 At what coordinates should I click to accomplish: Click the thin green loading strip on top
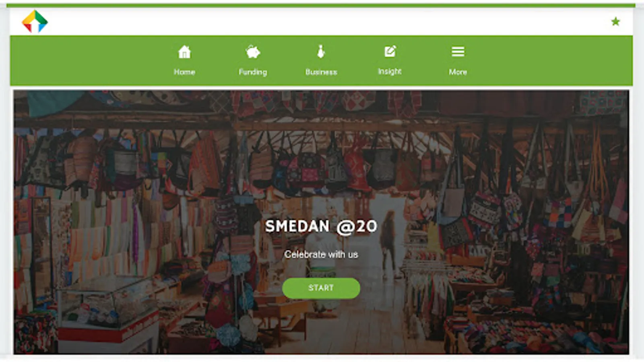tap(321, 5)
